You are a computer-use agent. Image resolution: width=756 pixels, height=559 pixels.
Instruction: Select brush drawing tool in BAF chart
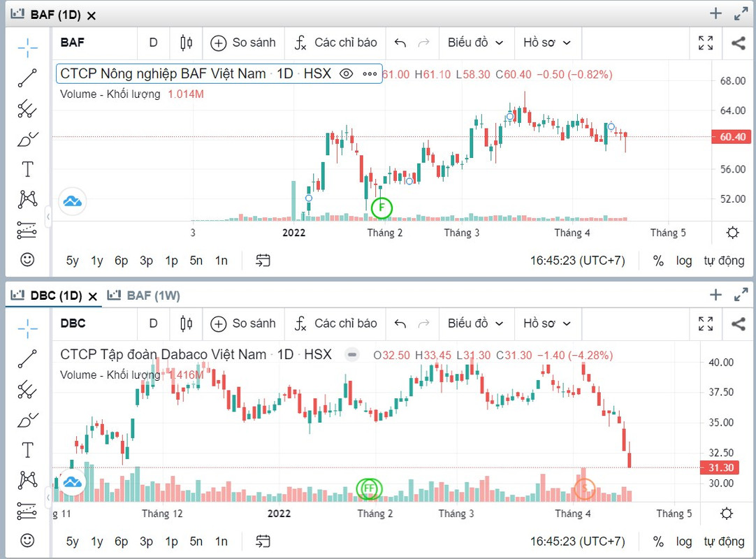[x=27, y=139]
